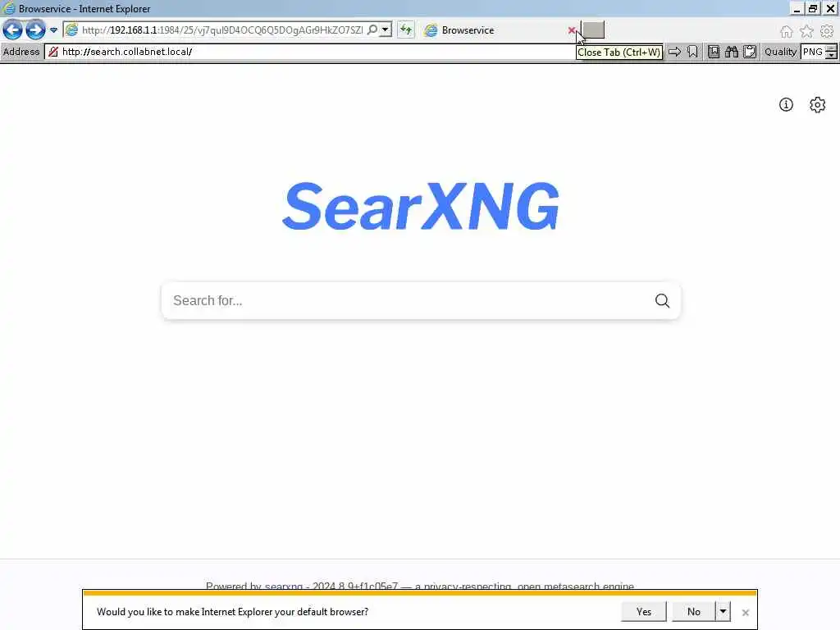Minimize the Internet Explorer window
840x630 pixels.
coord(797,8)
